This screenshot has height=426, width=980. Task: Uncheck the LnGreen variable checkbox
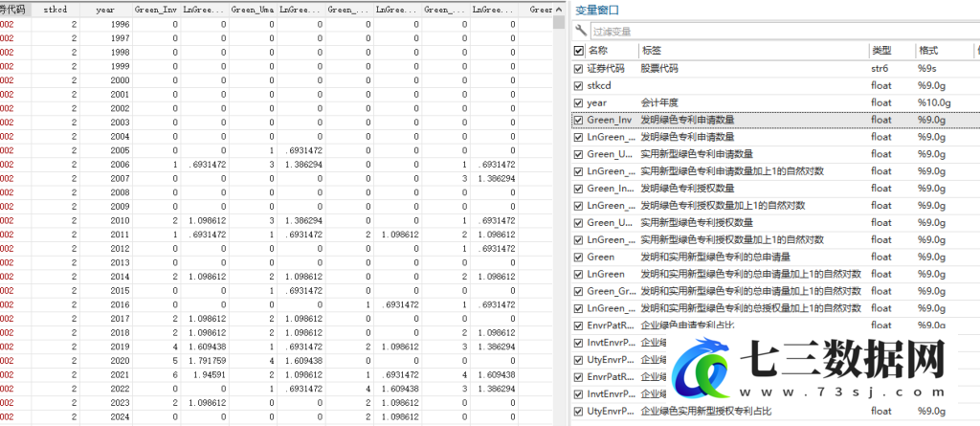[578, 274]
